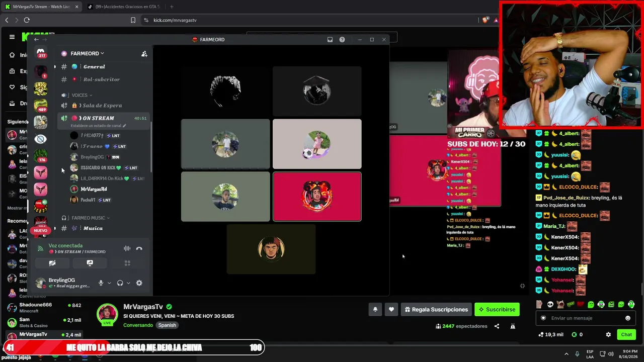Collapse the VOICES category
The width and height of the screenshot is (644, 362).
point(82,95)
